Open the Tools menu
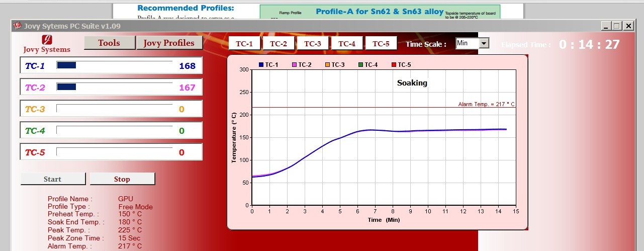 click(109, 43)
